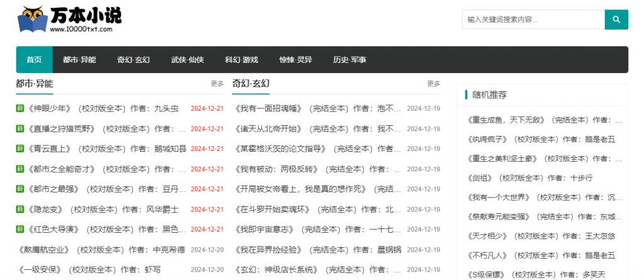The image size is (644, 280).
Task: Click 更多 in the 都市·异能 section
Action: coord(217,84)
